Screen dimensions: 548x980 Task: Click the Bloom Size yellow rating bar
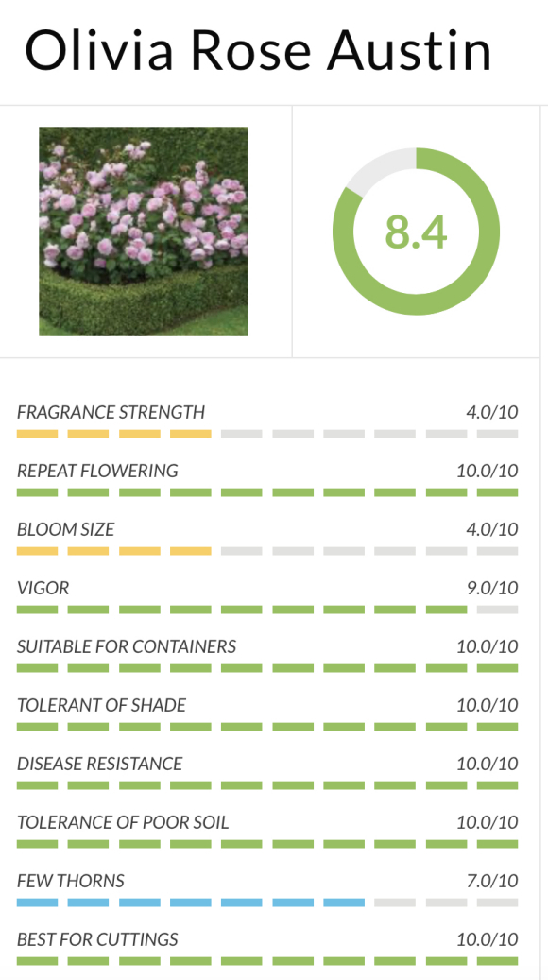click(x=267, y=551)
